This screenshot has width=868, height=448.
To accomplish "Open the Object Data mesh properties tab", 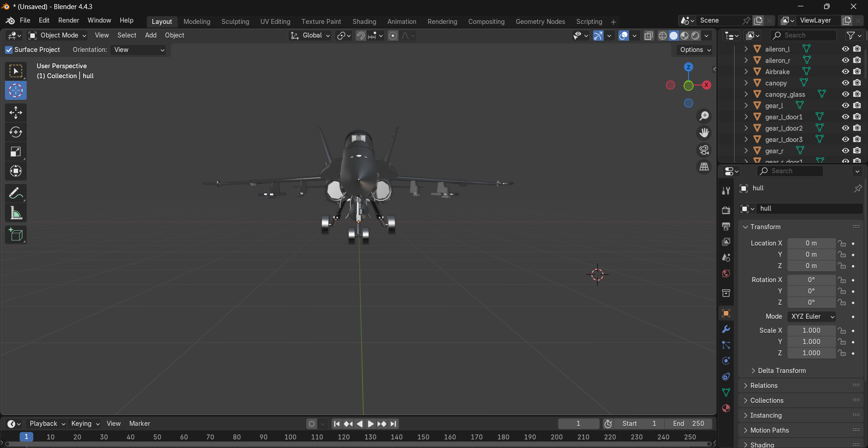I will [726, 392].
